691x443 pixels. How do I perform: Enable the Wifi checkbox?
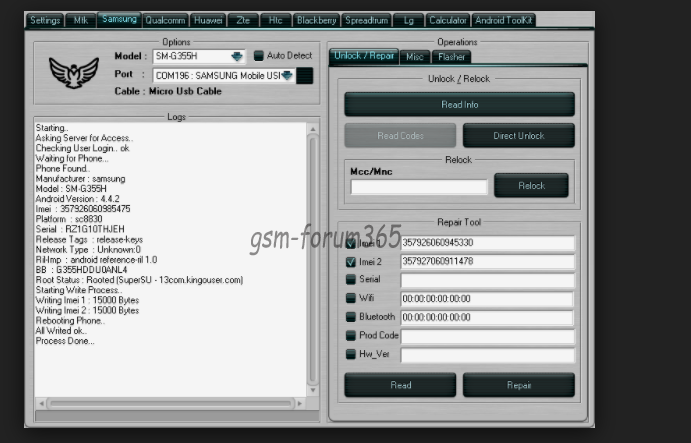pyautogui.click(x=351, y=298)
